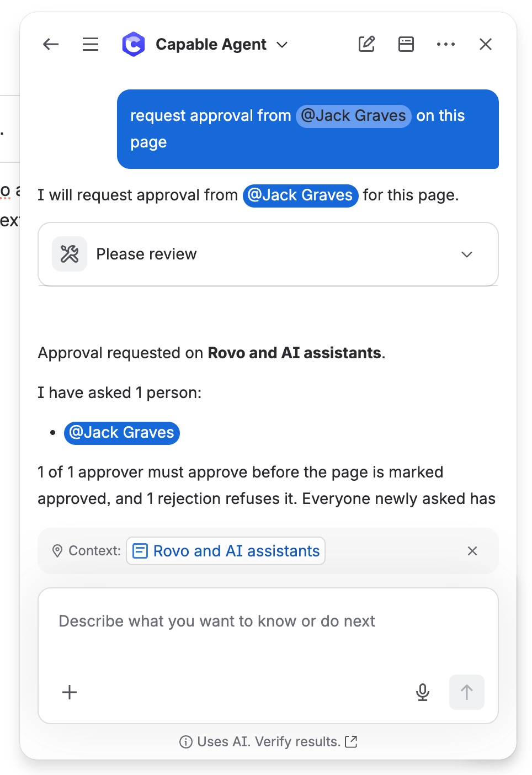Click the window panel layout icon

coord(406,44)
